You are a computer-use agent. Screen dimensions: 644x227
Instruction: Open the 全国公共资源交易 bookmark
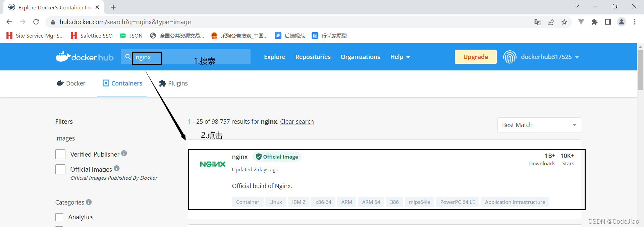(177, 36)
